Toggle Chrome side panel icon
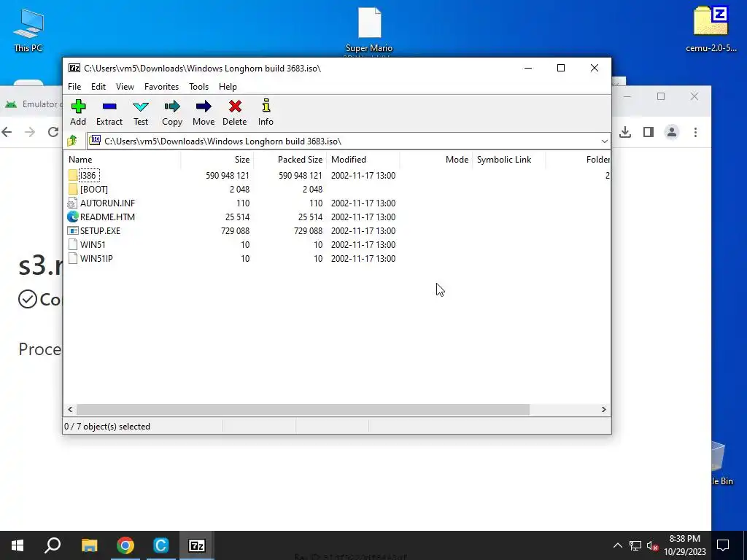Image resolution: width=747 pixels, height=560 pixels. [649, 132]
